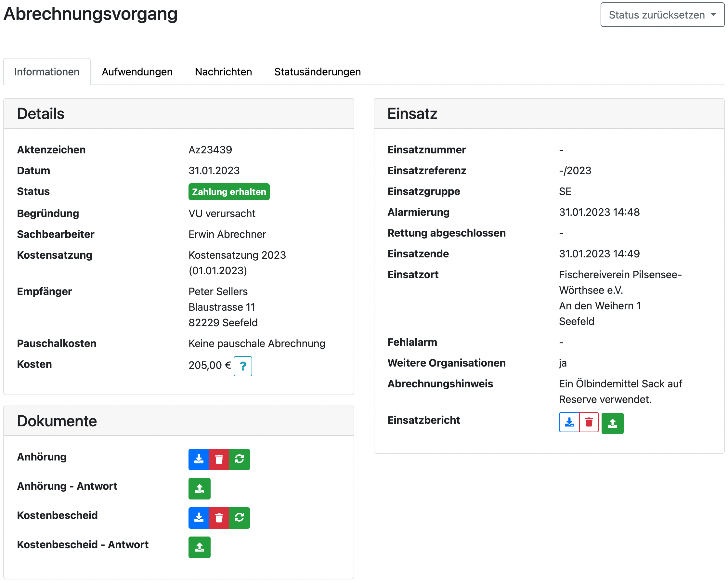Delete the Kostenbescheid document
Screen dimensions: 728x583
(x=219, y=518)
